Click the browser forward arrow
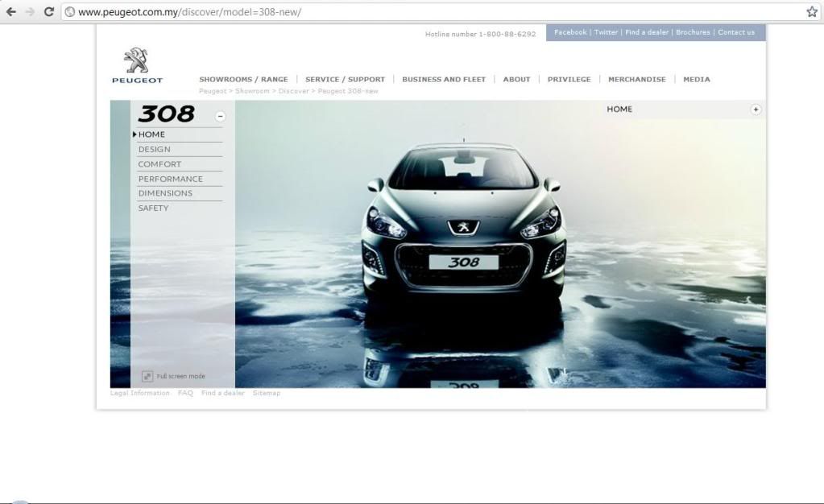The image size is (824, 504). click(30, 12)
